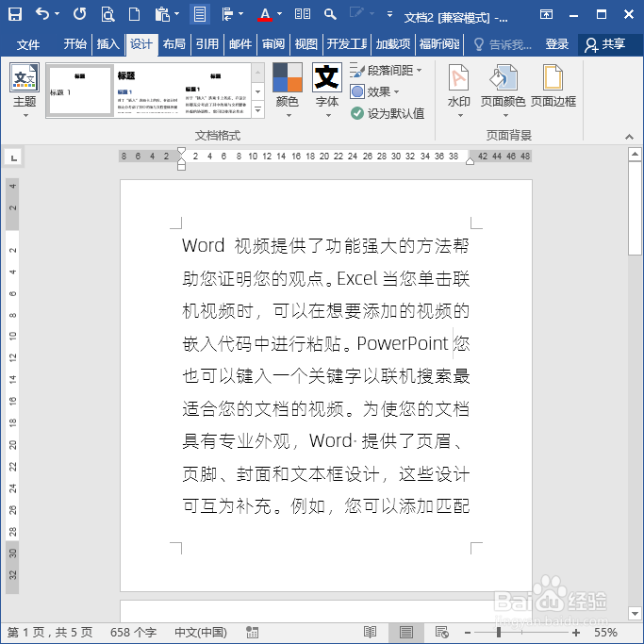This screenshot has width=644, height=644.
Task: Switch to the 插入 tab
Action: click(x=108, y=44)
